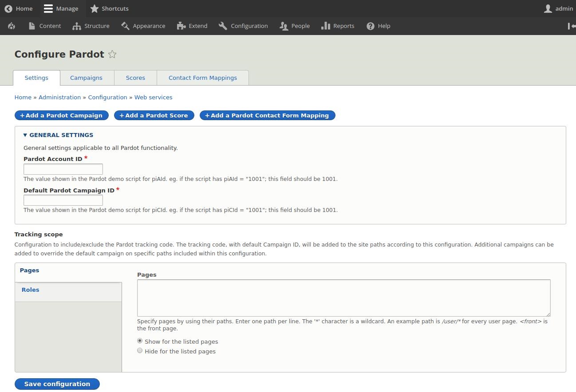Open Reports via the bar-chart icon

[326, 26]
